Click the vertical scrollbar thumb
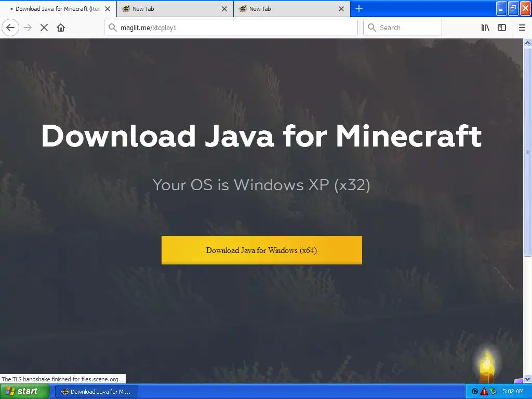The height and width of the screenshot is (399, 532). tap(527, 152)
